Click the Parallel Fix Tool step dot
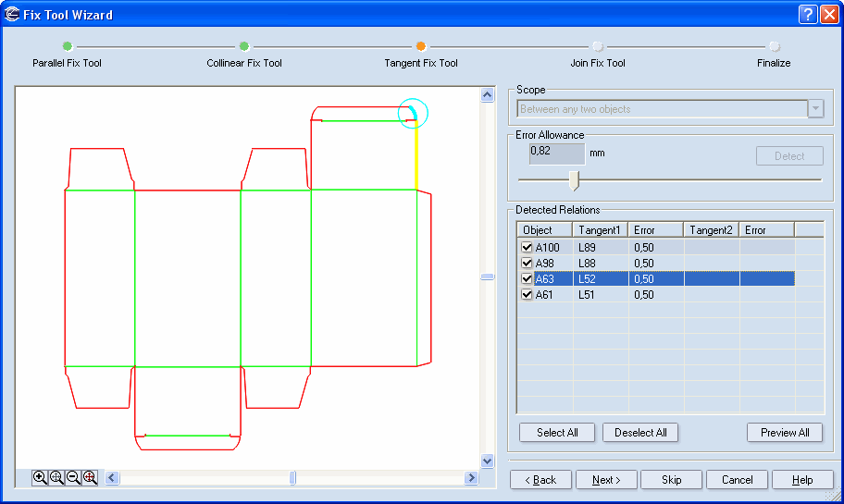This screenshot has width=844, height=504. tap(67, 46)
